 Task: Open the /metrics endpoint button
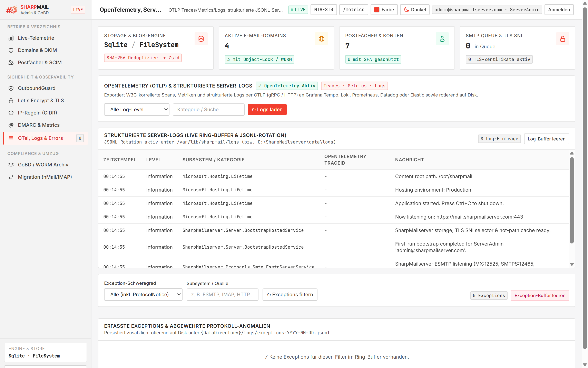354,10
